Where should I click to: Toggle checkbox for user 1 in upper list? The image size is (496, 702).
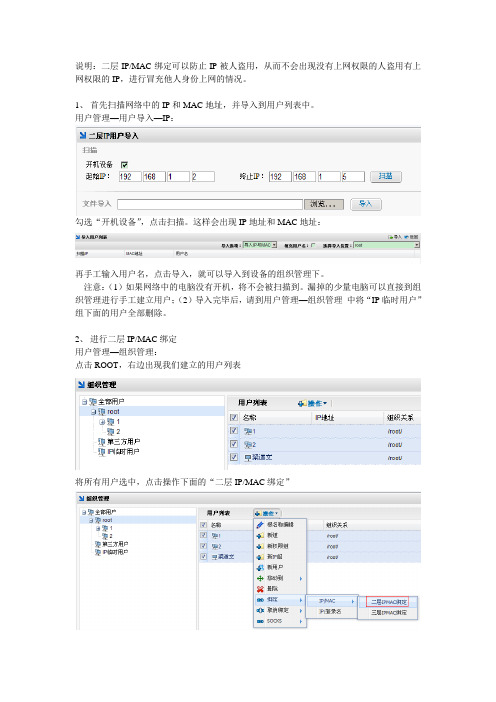pos(234,431)
